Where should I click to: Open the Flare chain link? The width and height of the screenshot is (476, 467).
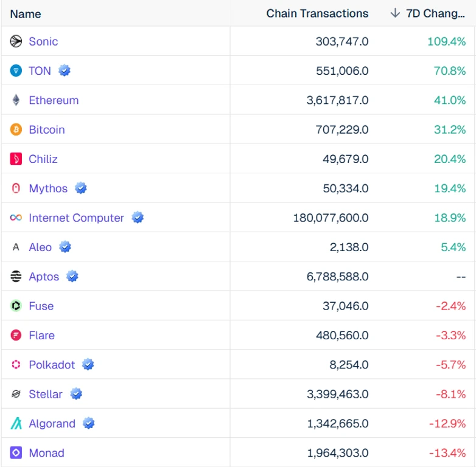point(41,335)
